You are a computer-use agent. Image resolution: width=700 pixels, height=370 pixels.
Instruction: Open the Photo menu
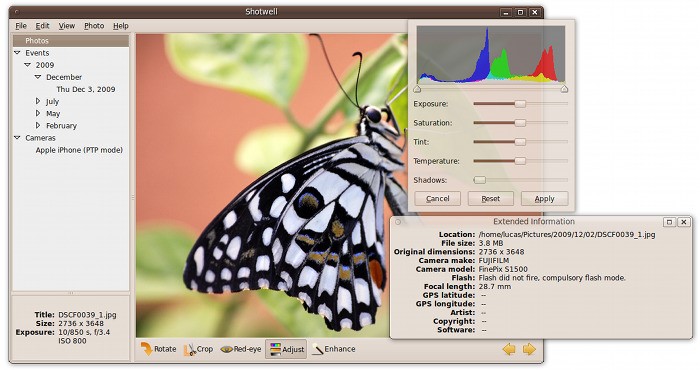click(94, 26)
